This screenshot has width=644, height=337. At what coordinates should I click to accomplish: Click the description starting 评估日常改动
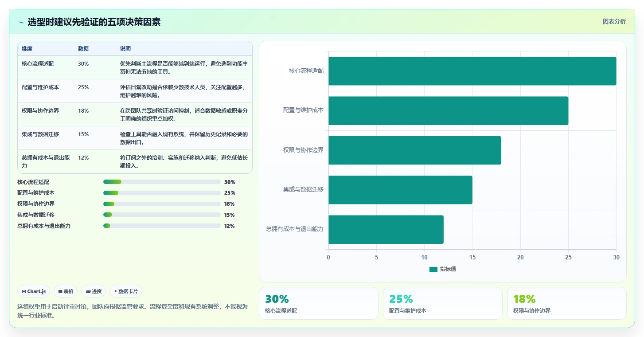pos(184,91)
